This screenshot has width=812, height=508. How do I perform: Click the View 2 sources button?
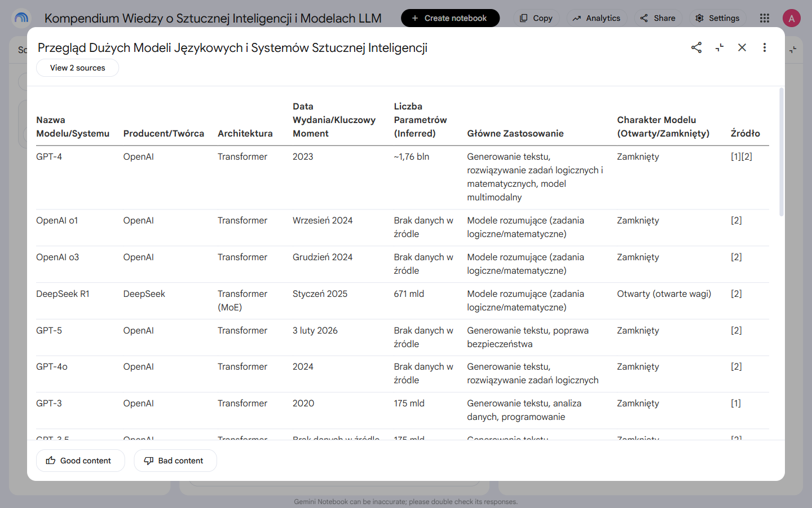point(78,68)
